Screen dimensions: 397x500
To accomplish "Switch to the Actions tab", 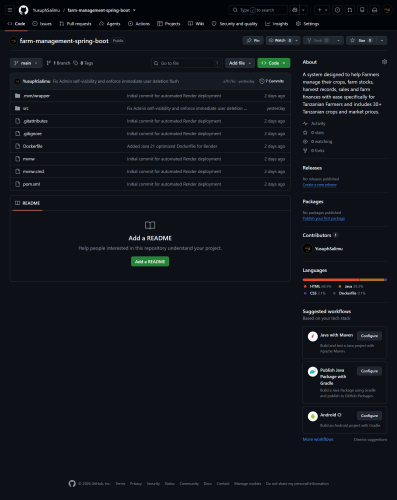I will tap(139, 24).
